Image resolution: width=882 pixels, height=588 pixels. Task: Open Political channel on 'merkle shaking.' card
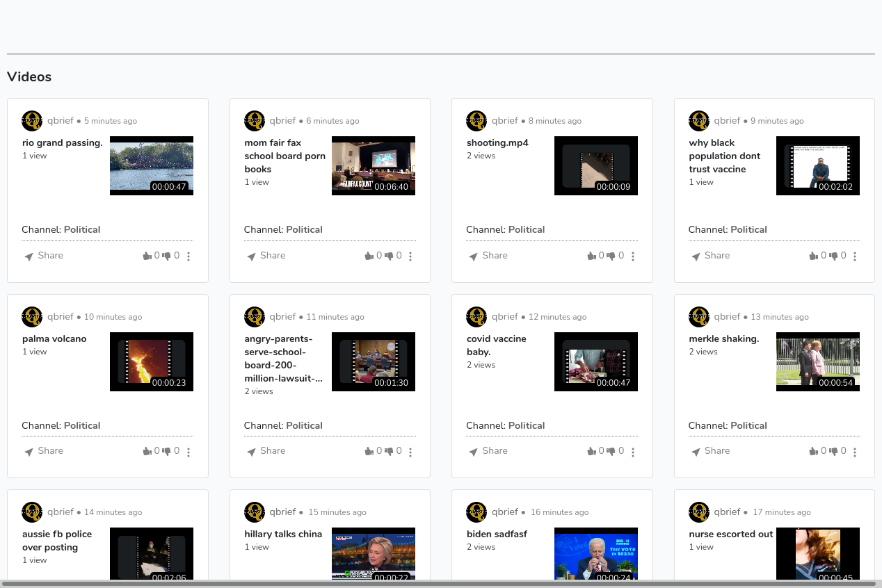tap(748, 425)
